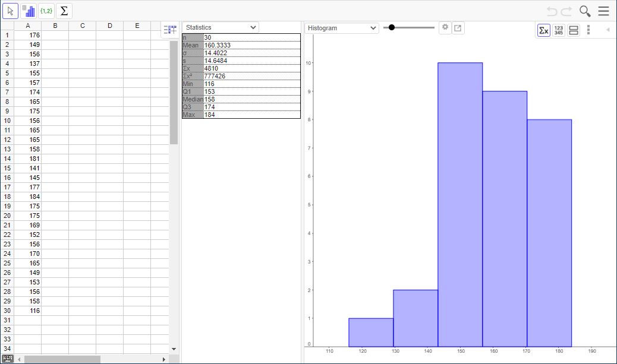
Task: Open the hamburger main menu
Action: click(603, 11)
